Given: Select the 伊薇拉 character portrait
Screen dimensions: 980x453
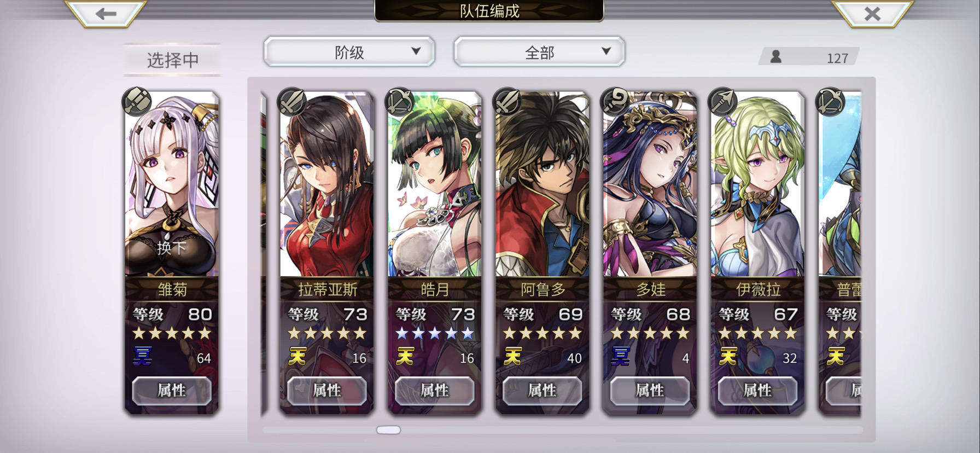Looking at the screenshot, I should coord(757,186).
